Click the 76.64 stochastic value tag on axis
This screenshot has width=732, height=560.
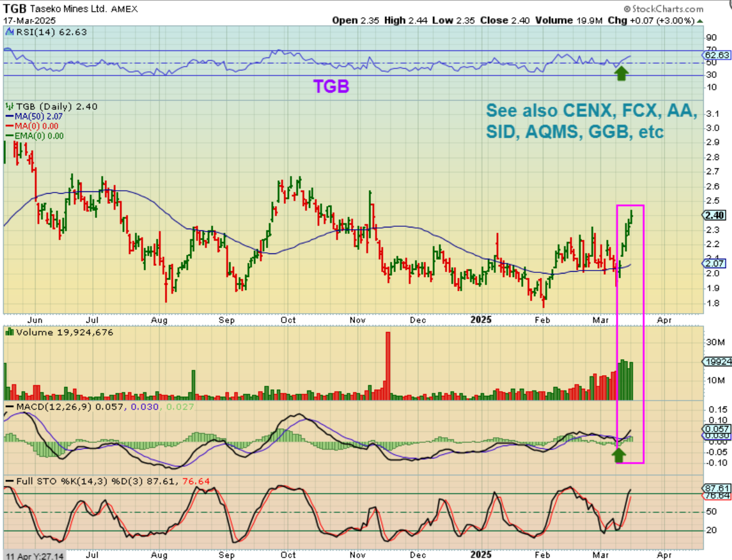pyautogui.click(x=717, y=496)
